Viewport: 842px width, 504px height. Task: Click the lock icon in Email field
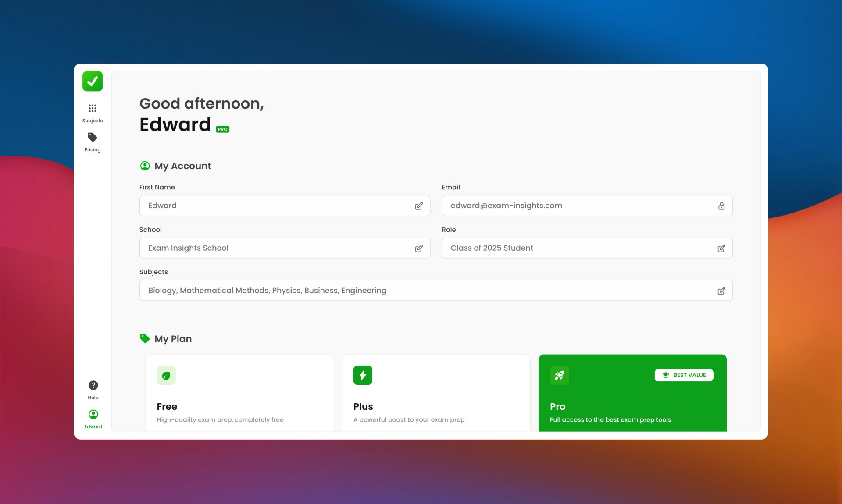(x=721, y=206)
